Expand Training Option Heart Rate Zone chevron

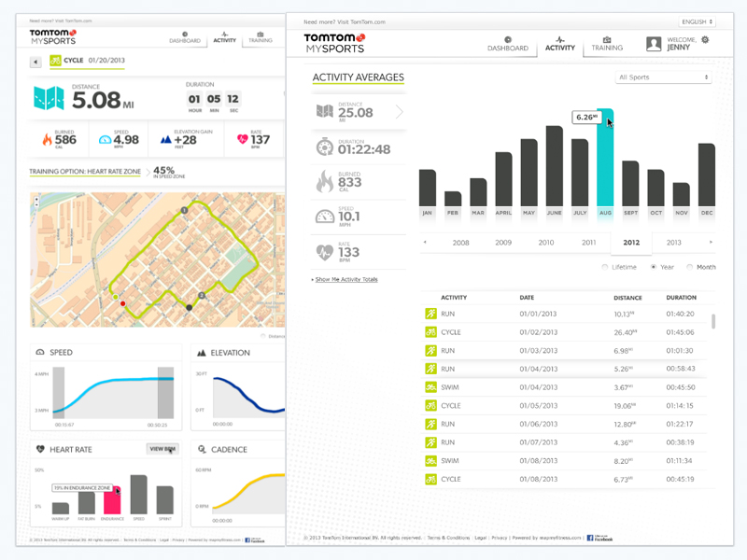(x=148, y=172)
